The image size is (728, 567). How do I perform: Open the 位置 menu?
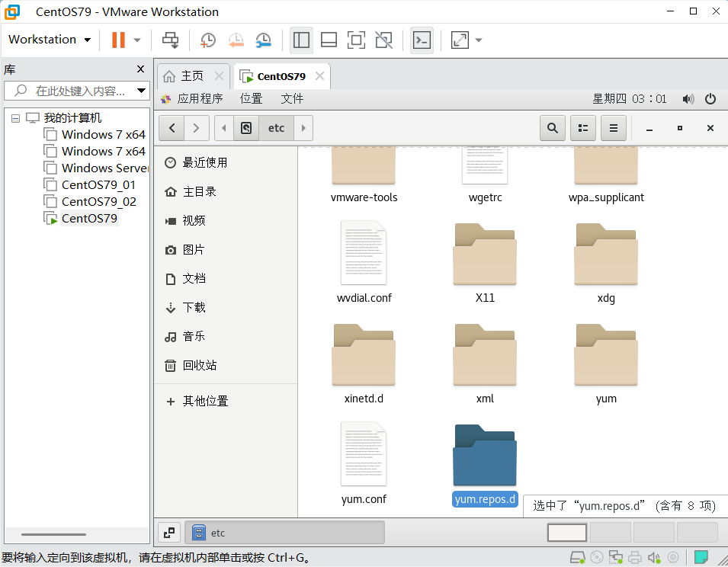pos(251,98)
